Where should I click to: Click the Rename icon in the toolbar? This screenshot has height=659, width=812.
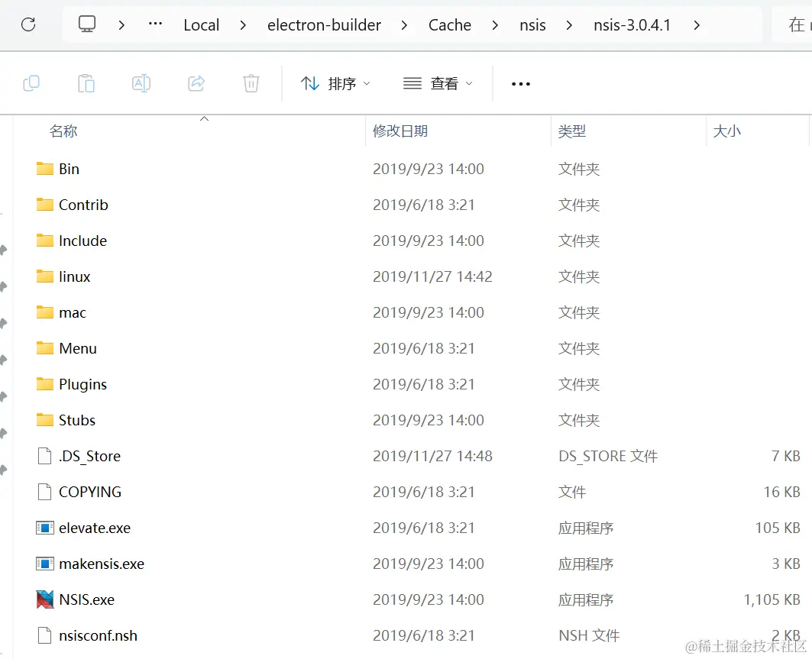click(x=141, y=83)
